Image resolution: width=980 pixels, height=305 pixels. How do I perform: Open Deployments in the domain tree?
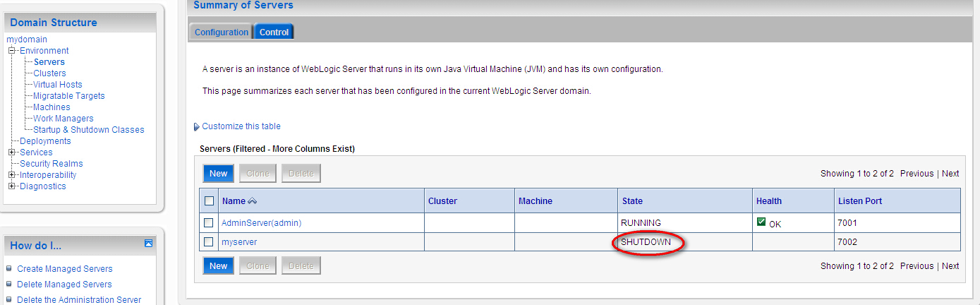(x=45, y=141)
